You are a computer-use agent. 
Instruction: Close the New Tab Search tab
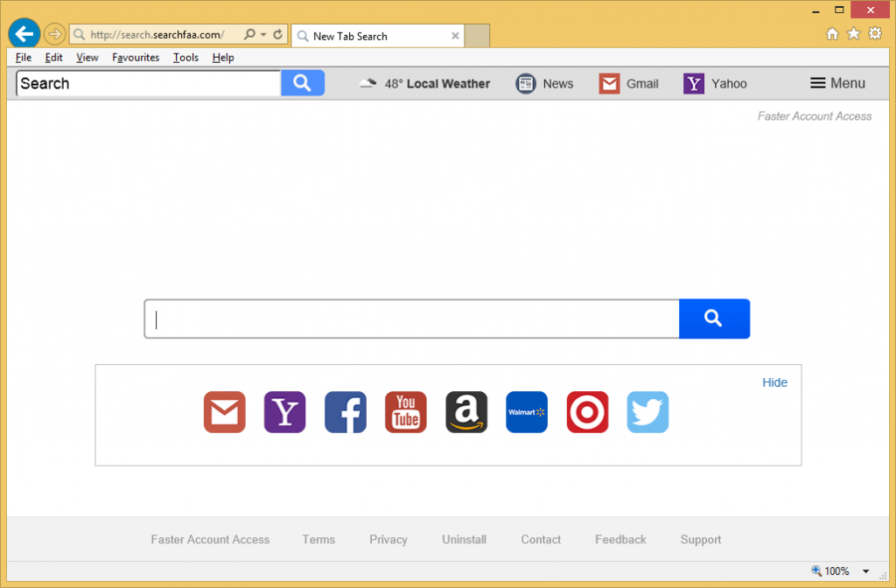click(455, 35)
